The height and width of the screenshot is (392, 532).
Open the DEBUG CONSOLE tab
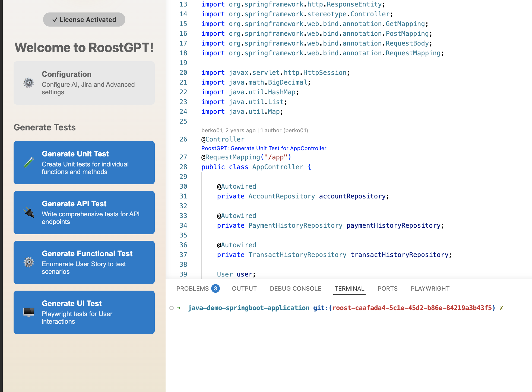(295, 288)
